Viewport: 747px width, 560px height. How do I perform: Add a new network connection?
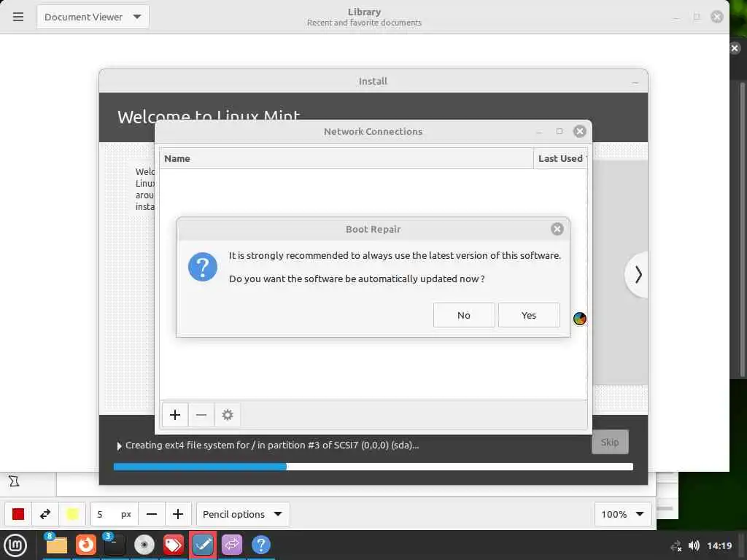[x=175, y=415]
